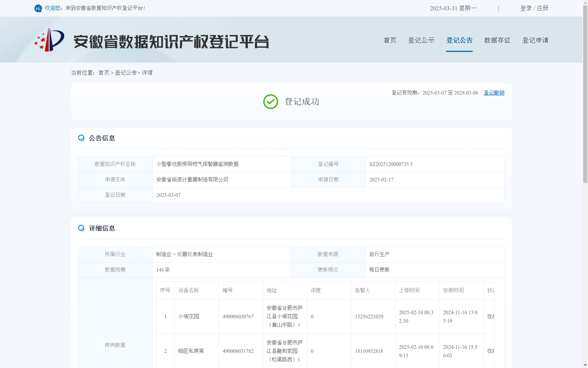Open the 登记申请 navigation tab
588x368 pixels.
coord(535,40)
